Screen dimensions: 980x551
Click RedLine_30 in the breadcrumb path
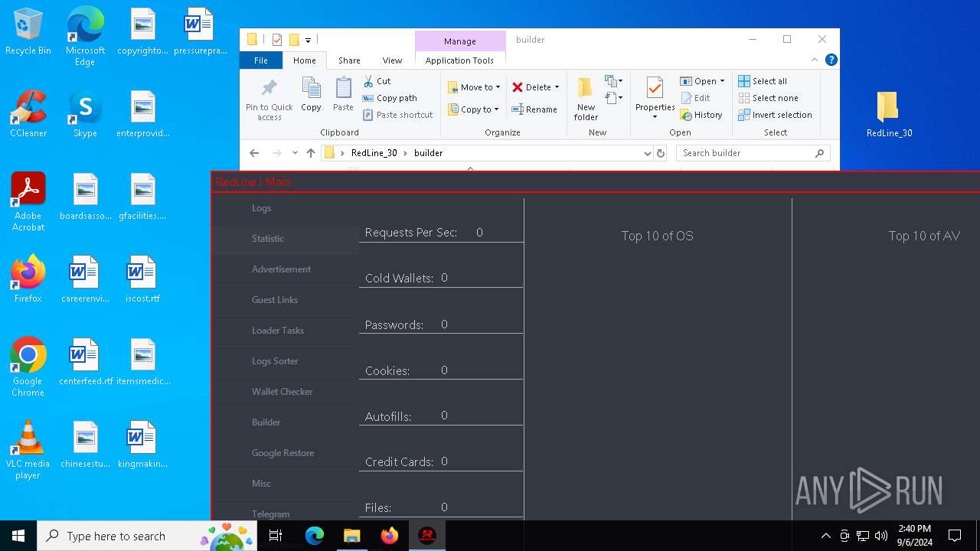(374, 153)
